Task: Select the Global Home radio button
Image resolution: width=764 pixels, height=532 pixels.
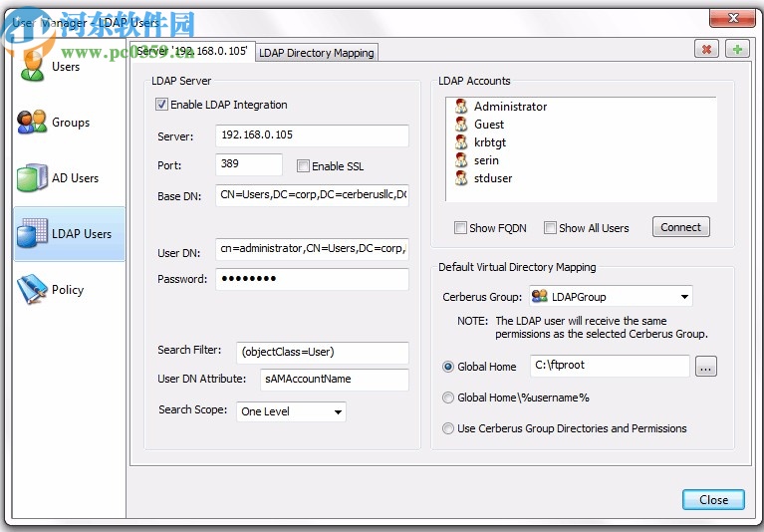Action: tap(448, 367)
